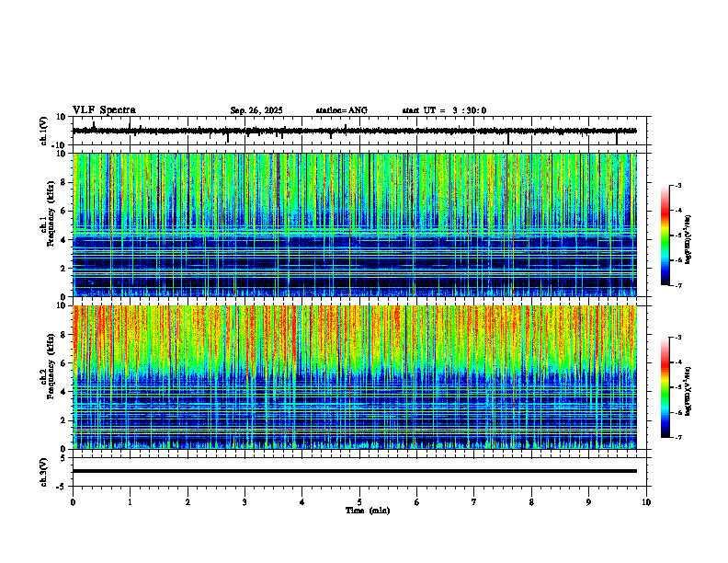Click the time axis tick label "0"
728x563 pixels.
(73, 502)
